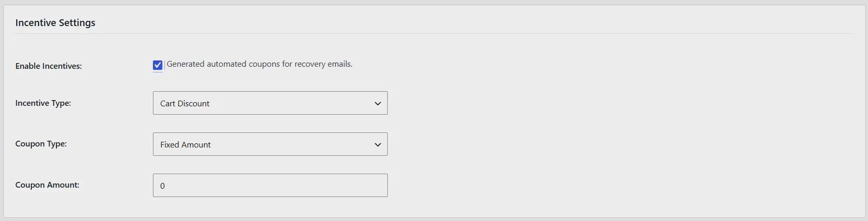
Task: Click the Incentive Settings section heading
Action: 55,23
